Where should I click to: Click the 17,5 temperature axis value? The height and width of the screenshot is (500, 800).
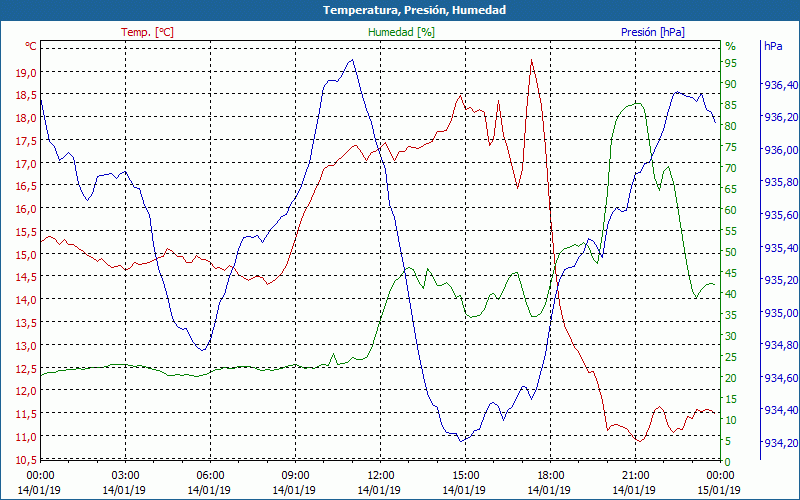tap(27, 141)
